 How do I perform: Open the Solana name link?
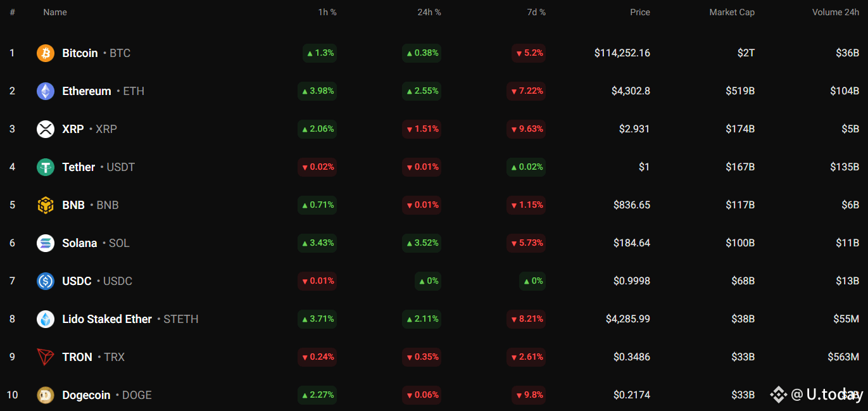pos(80,243)
